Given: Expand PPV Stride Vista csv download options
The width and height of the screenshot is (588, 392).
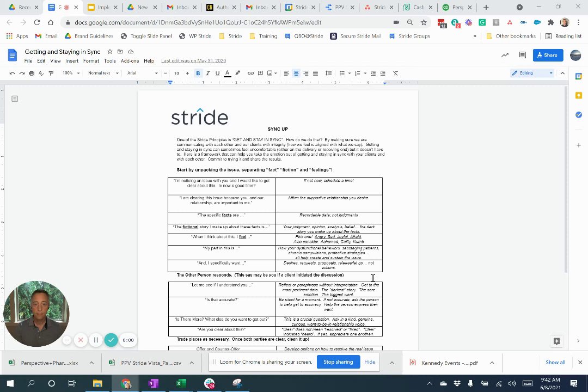Looking at the screenshot, I should point(192,363).
